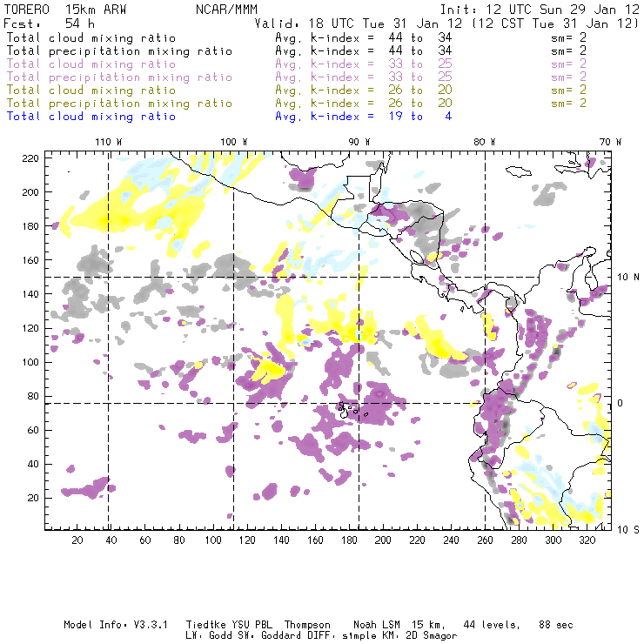Click the 'KM: 2D Smagor' text
644x644 pixels.
419,636
